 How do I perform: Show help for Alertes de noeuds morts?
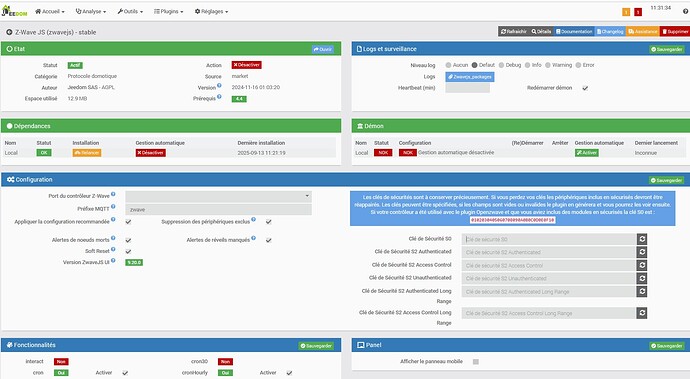(113, 238)
